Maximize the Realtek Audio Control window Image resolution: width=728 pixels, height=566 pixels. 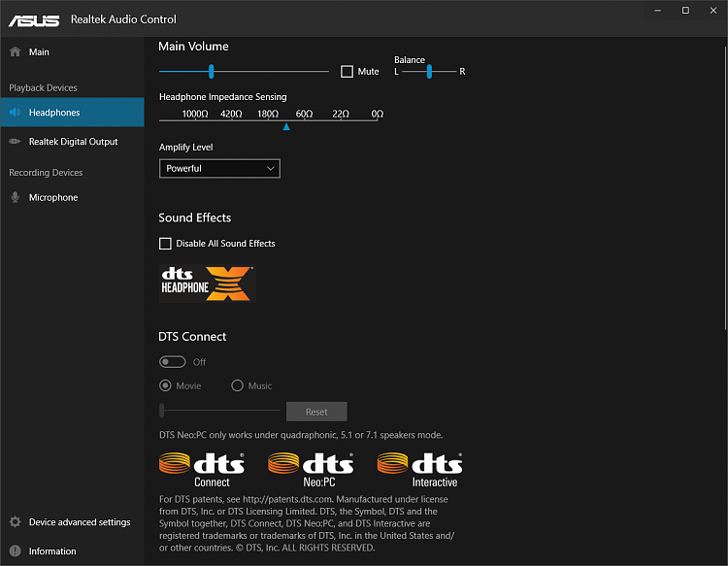tap(685, 11)
